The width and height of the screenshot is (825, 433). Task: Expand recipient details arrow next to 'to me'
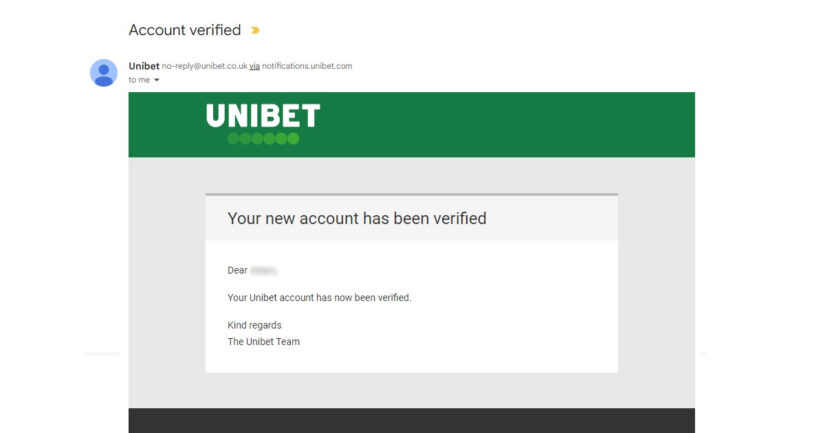157,80
